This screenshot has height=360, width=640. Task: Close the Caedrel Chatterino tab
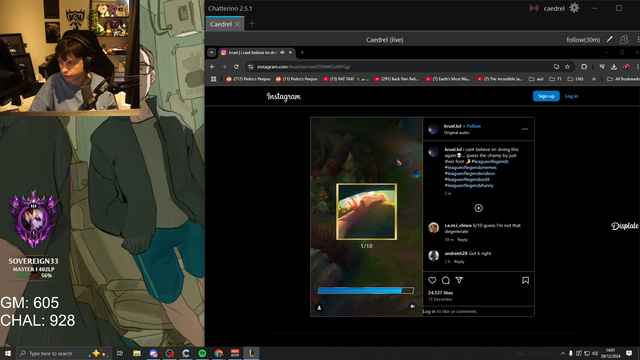238,24
